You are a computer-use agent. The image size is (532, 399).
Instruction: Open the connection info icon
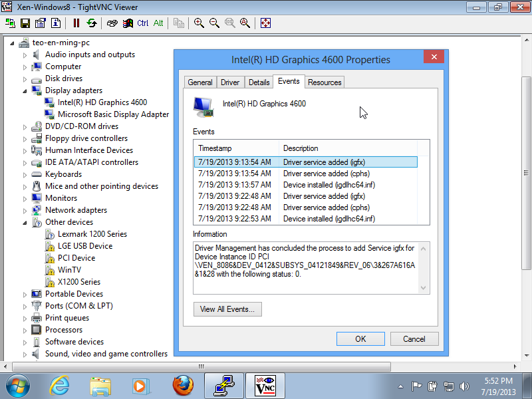pyautogui.click(x=56, y=23)
